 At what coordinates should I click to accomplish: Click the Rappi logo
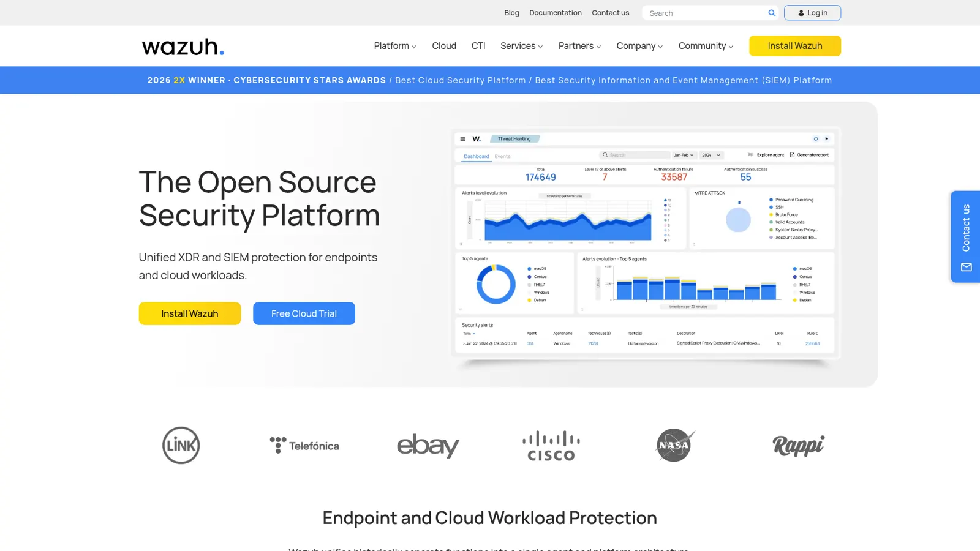click(799, 446)
